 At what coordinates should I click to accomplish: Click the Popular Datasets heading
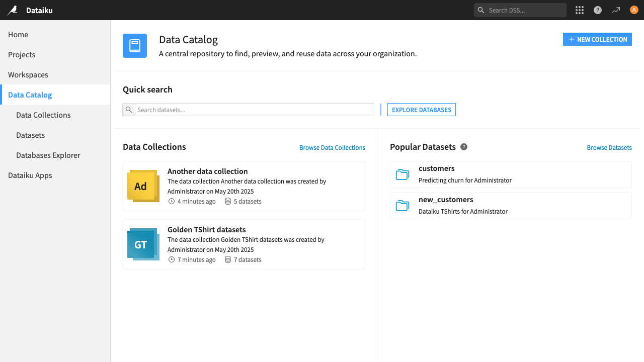(x=423, y=147)
